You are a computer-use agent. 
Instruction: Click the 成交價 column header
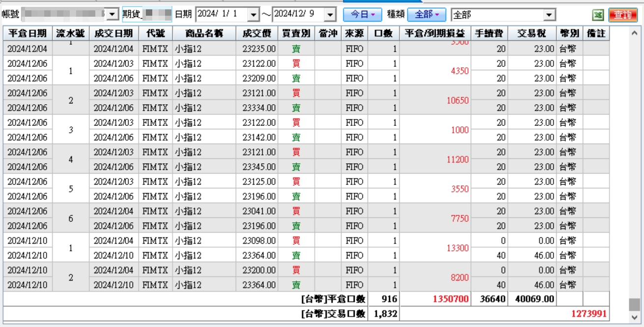tap(257, 33)
